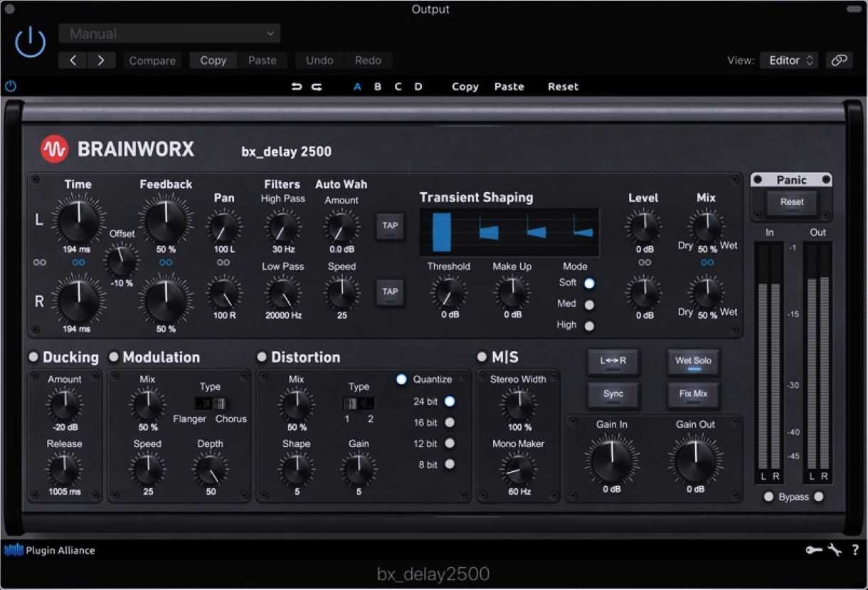
Task: Click the Brainworx logo
Action: pos(117,149)
